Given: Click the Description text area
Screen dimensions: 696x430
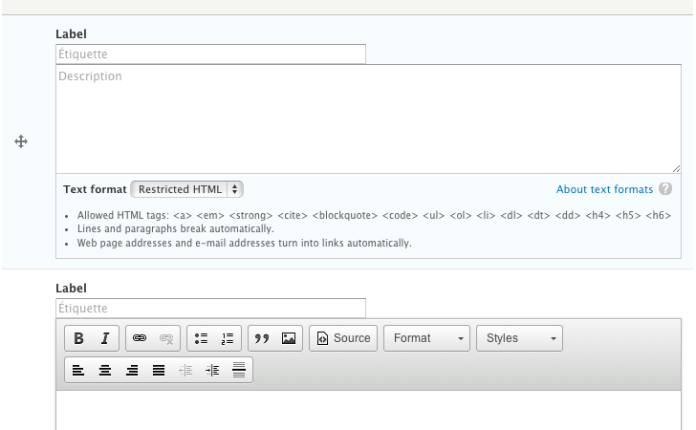Looking at the screenshot, I should pyautogui.click(x=368, y=120).
